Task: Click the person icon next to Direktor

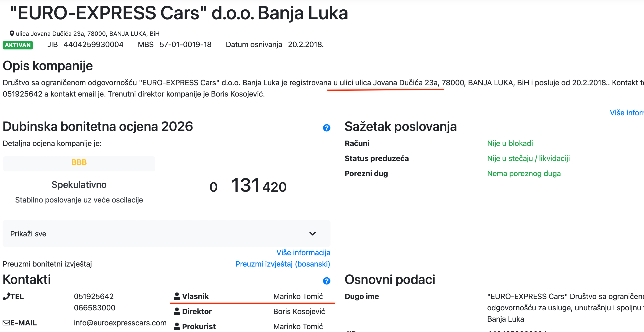Action: point(177,311)
